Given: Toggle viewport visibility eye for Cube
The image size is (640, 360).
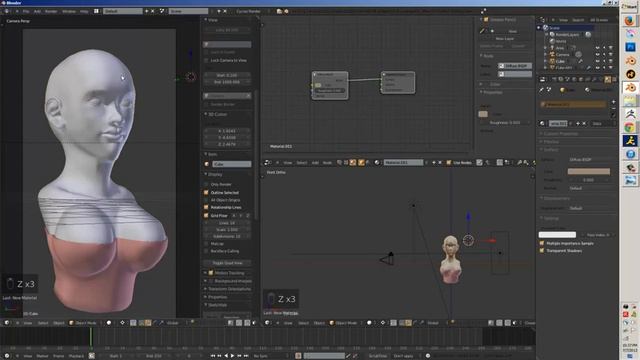Looking at the screenshot, I should click(x=598, y=61).
